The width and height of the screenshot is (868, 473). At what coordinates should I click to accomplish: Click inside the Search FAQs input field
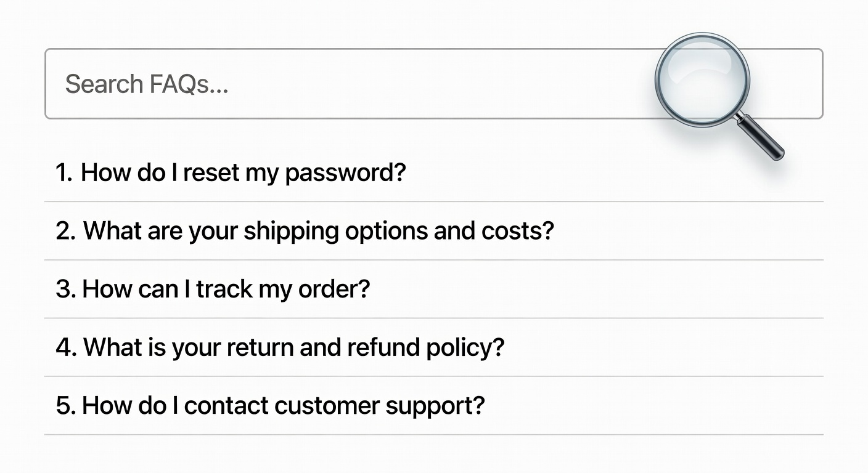point(345,84)
